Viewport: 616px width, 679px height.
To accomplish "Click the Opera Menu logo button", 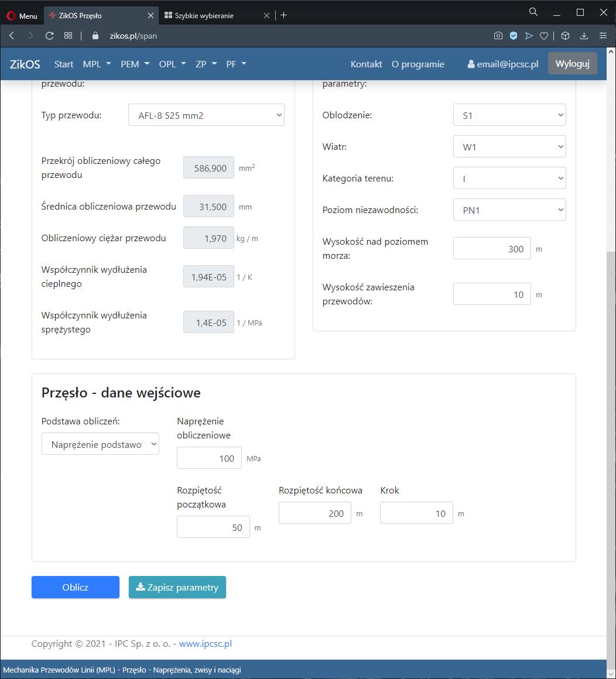I will (22, 16).
